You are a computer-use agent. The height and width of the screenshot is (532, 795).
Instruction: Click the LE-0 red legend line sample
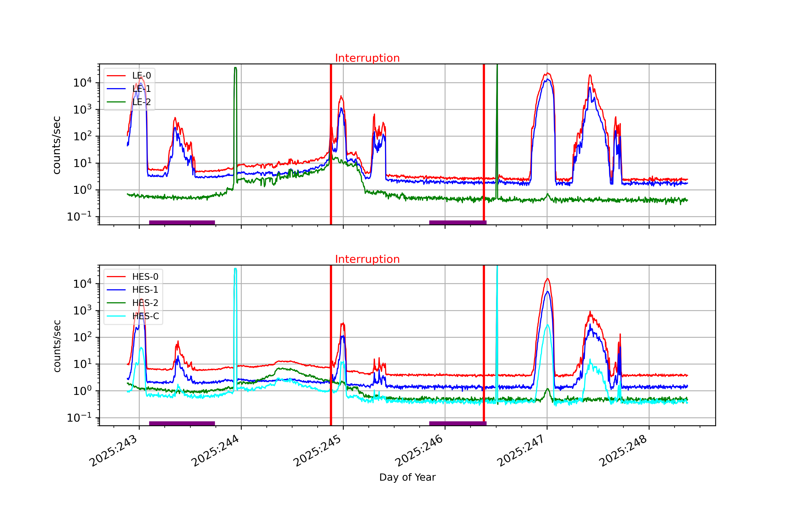click(x=116, y=76)
